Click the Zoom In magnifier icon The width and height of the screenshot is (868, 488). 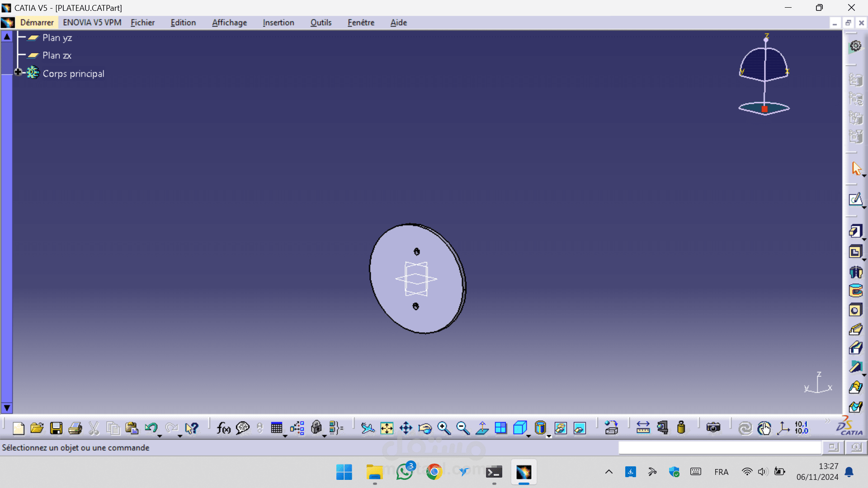pos(444,428)
